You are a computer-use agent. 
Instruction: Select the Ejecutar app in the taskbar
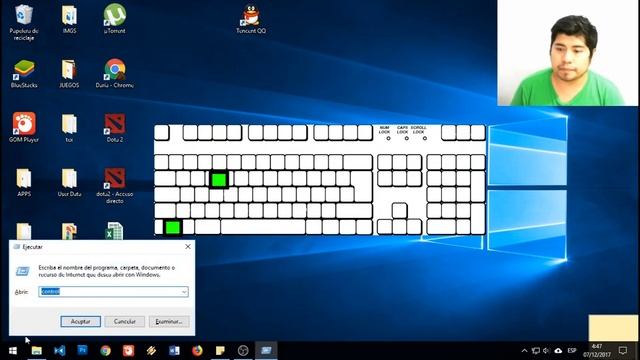tap(266, 351)
